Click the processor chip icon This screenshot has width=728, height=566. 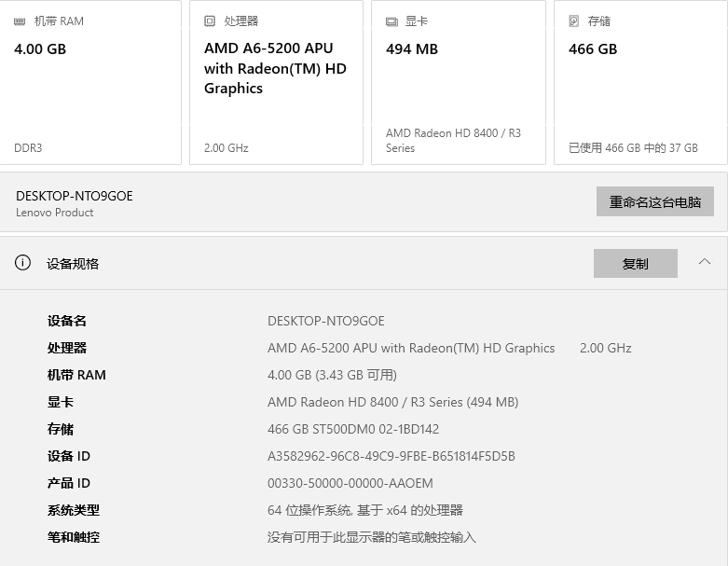point(210,21)
